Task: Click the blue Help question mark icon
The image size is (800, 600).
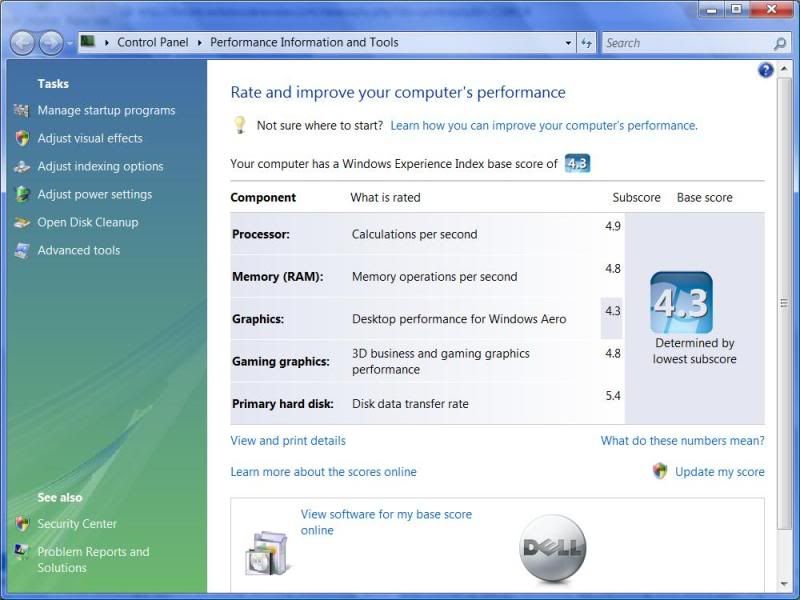Action: 765,70
